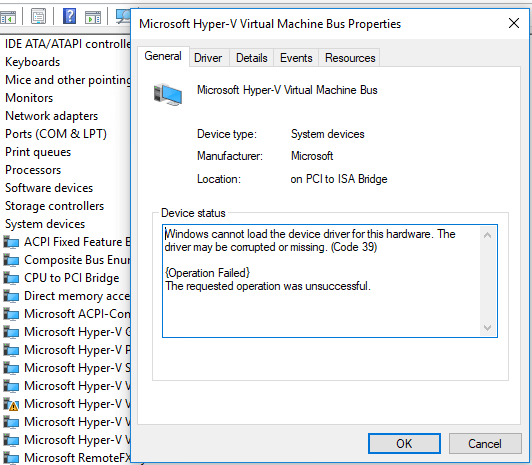Confirm the dialog with OK

(x=404, y=443)
